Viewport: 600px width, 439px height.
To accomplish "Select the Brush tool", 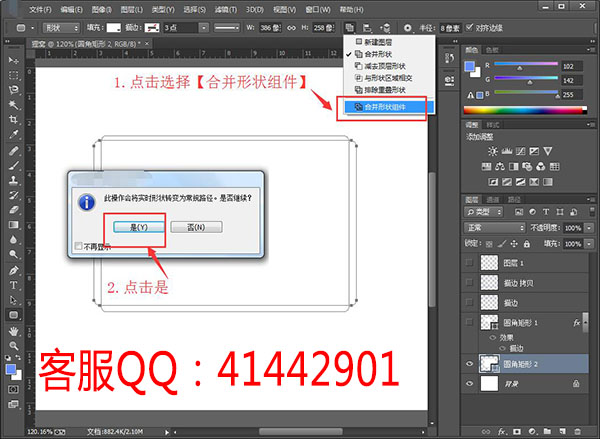I will click(x=13, y=165).
